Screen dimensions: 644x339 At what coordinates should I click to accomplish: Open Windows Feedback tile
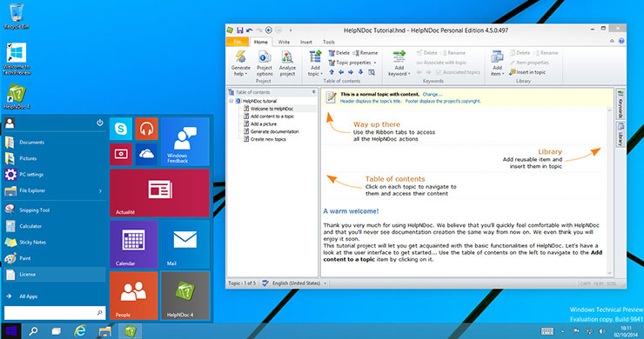pyautogui.click(x=184, y=142)
